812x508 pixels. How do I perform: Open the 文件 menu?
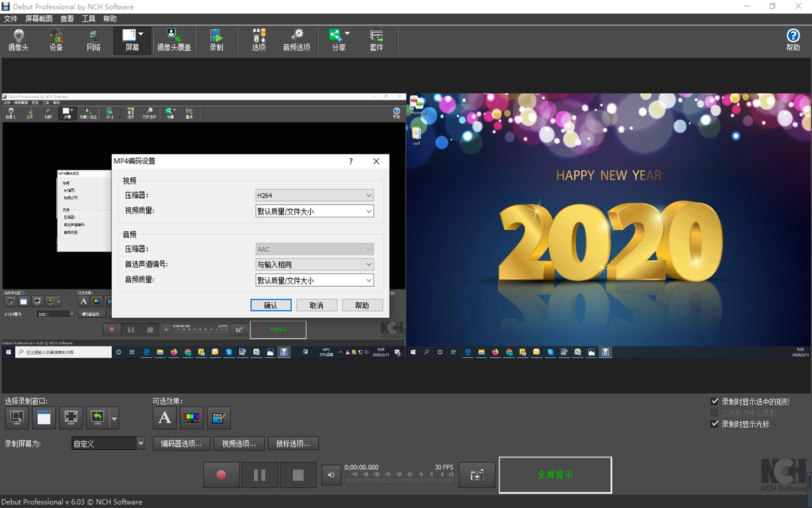tap(11, 19)
